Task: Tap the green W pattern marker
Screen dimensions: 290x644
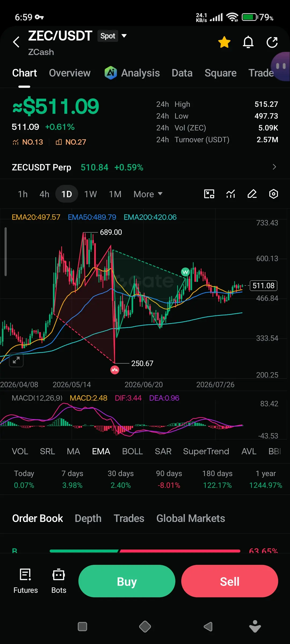Action: tap(185, 272)
